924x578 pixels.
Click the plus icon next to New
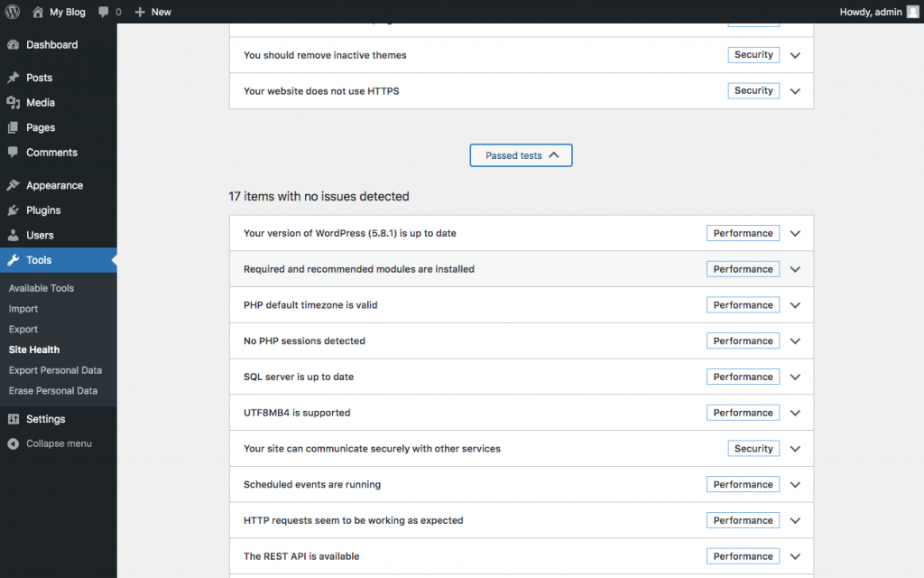[x=140, y=12]
